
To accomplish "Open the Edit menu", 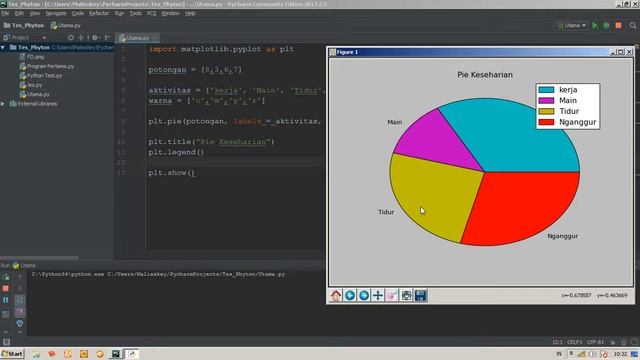I will (19, 13).
